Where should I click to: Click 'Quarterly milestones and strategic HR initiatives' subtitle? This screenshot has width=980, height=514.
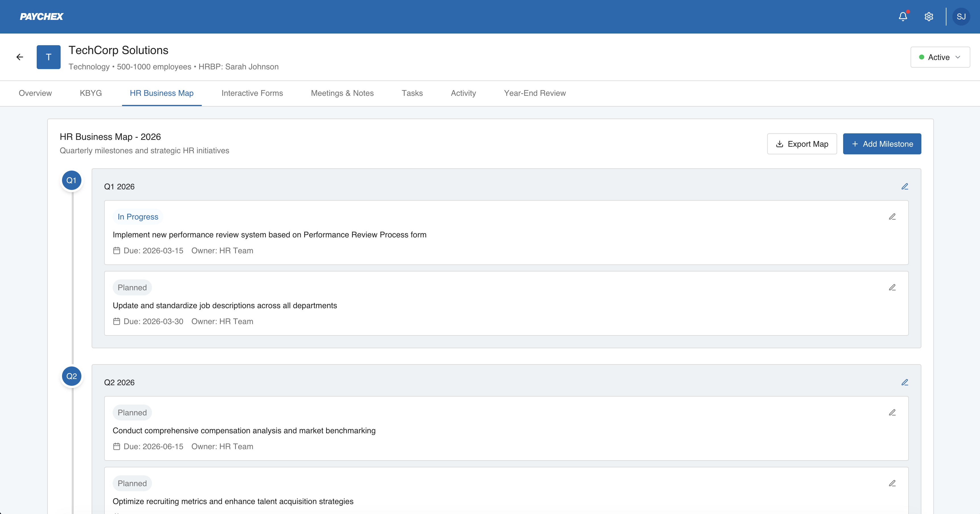(x=145, y=151)
